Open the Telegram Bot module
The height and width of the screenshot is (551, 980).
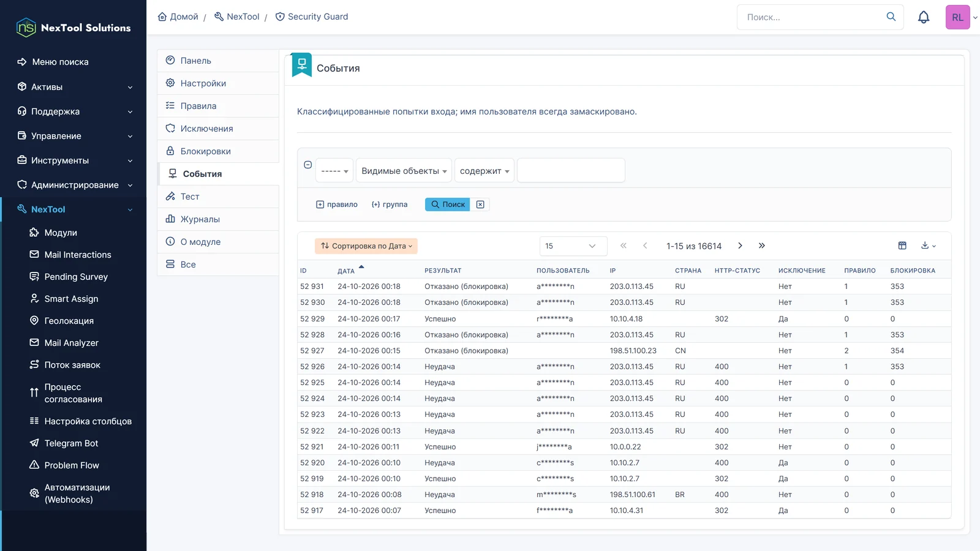point(71,443)
